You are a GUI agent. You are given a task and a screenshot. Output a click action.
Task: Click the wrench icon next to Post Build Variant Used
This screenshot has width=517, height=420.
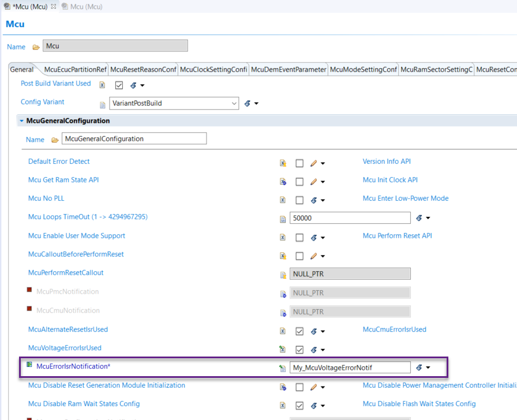tap(133, 85)
